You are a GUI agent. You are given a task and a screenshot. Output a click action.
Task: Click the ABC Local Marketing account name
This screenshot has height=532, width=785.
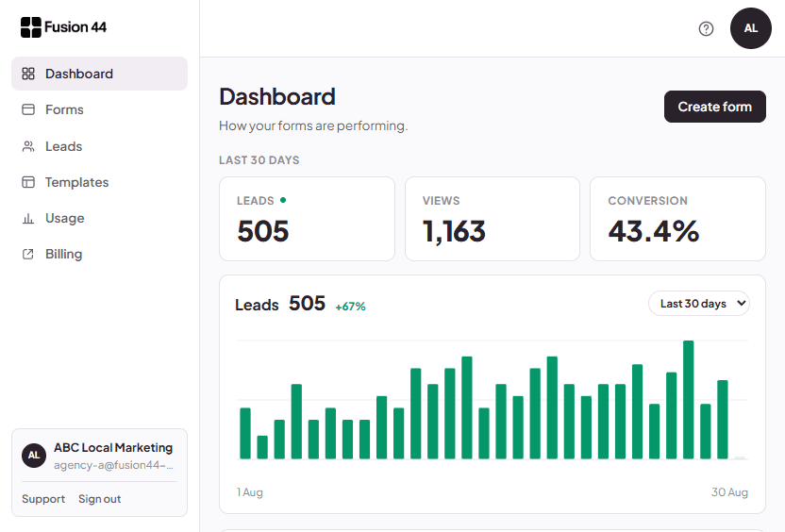pos(113,447)
